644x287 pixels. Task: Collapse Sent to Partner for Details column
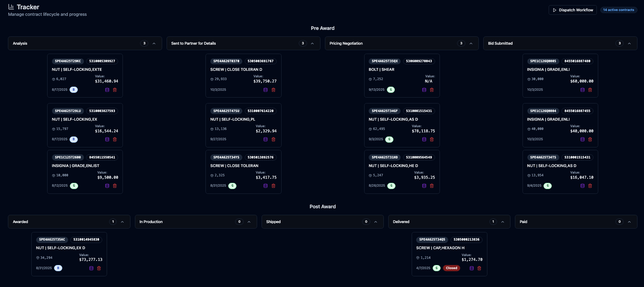click(312, 43)
